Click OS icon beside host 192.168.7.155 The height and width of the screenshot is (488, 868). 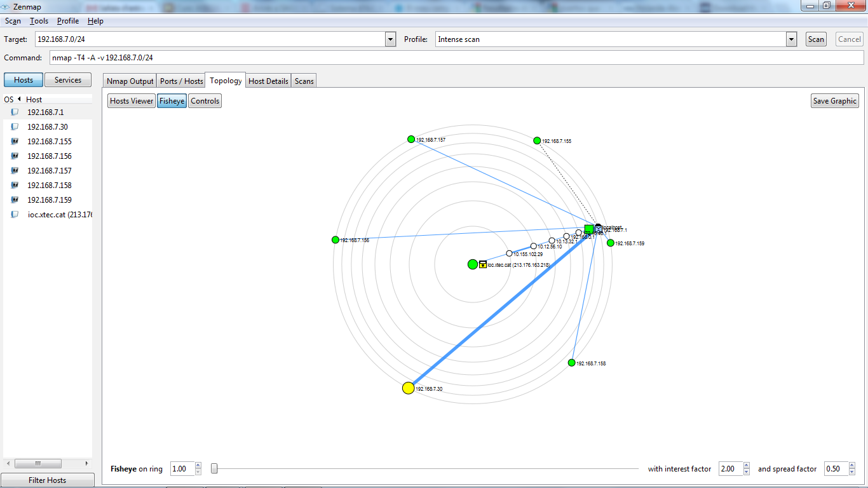[x=15, y=142]
